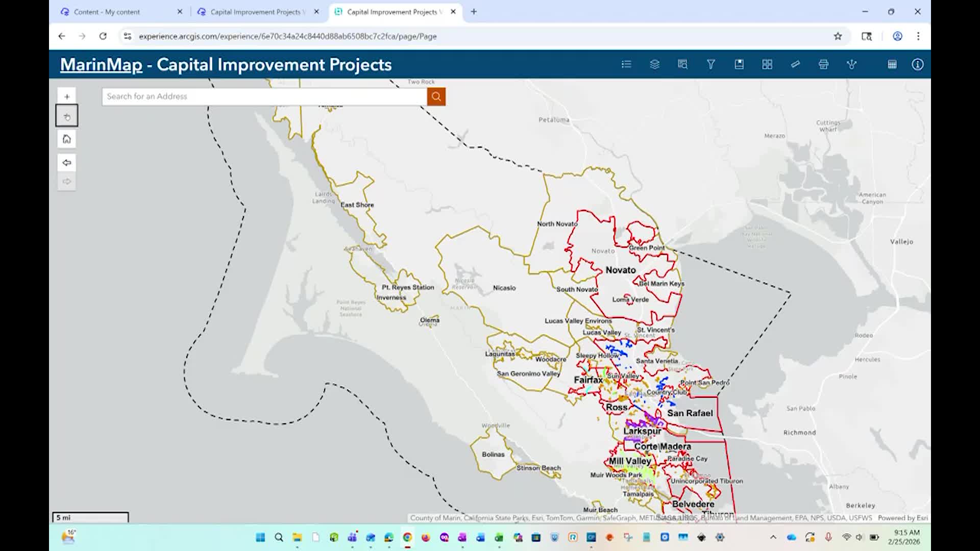
Task: Click the orange address search button
Action: click(x=436, y=96)
